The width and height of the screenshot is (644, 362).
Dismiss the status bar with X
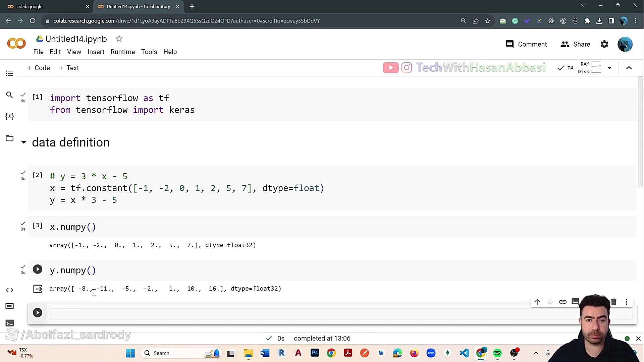pos(638,339)
